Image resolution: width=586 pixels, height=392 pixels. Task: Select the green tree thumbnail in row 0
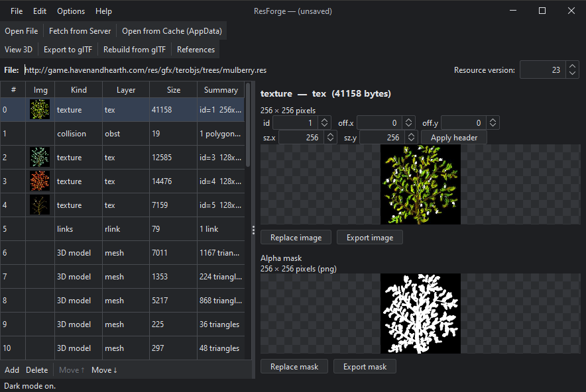(x=40, y=109)
